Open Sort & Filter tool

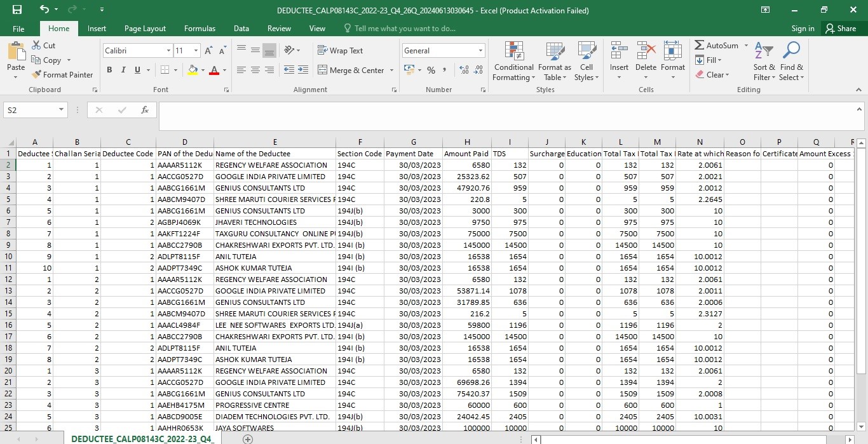click(x=764, y=62)
